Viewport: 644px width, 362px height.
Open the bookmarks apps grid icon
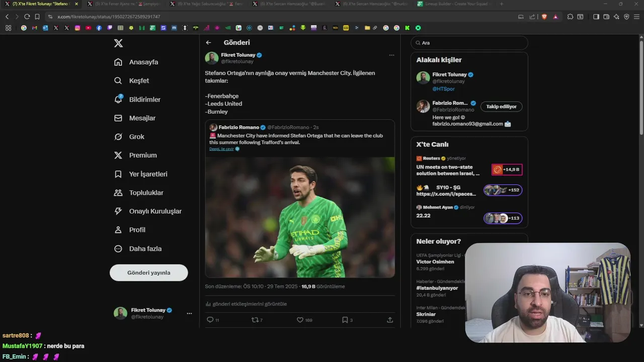click(x=8, y=28)
